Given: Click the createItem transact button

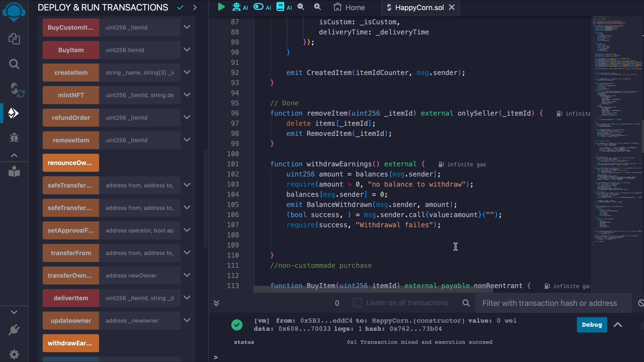Looking at the screenshot, I should click(x=71, y=72).
